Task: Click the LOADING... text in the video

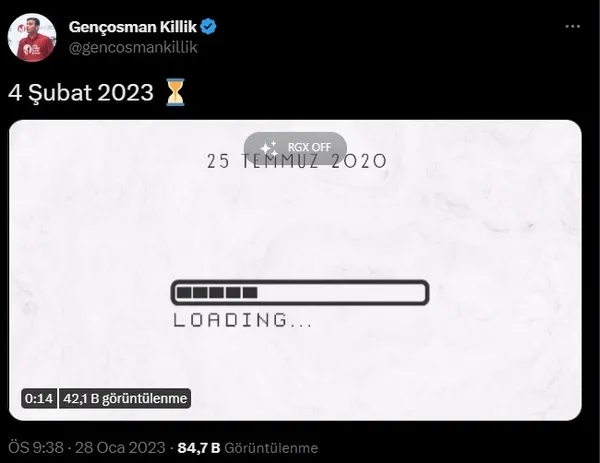Action: (x=243, y=320)
